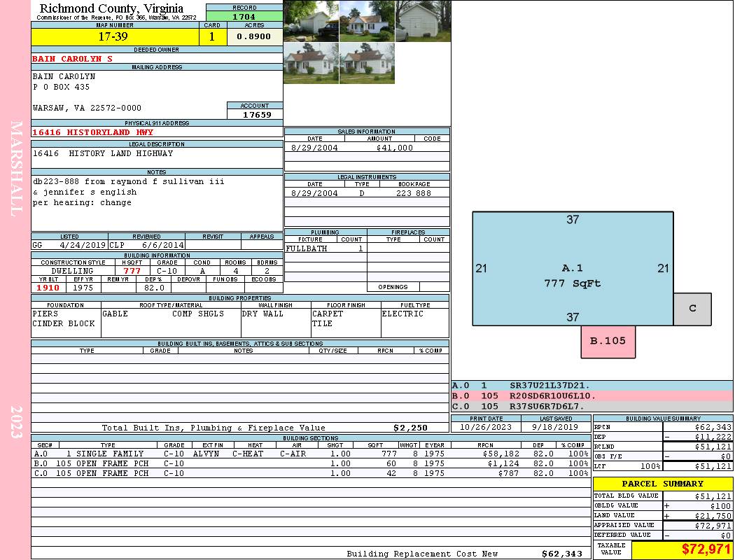Click the yellow PARCEL SUMMARY header

(662, 484)
